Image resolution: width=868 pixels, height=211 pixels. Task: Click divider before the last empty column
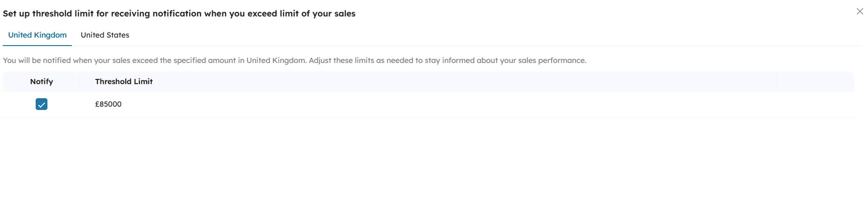776,81
